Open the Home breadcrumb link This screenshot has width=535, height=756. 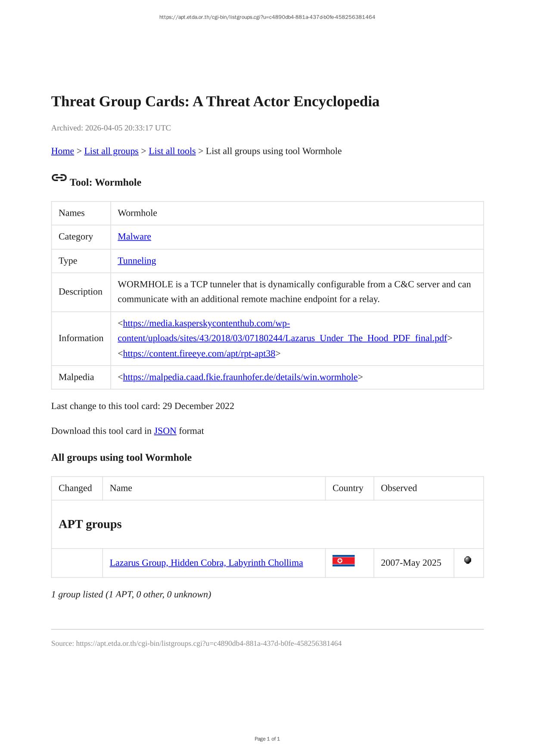[62, 151]
